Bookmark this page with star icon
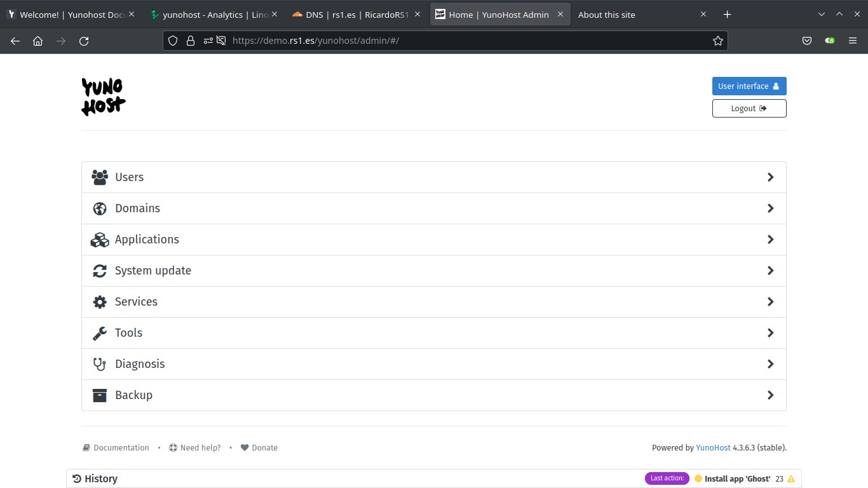The height and width of the screenshot is (488, 868). pyautogui.click(x=718, y=41)
